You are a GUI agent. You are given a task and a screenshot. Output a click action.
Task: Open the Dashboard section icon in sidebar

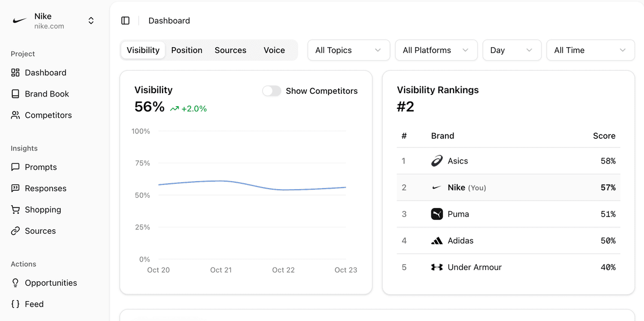tap(14, 72)
